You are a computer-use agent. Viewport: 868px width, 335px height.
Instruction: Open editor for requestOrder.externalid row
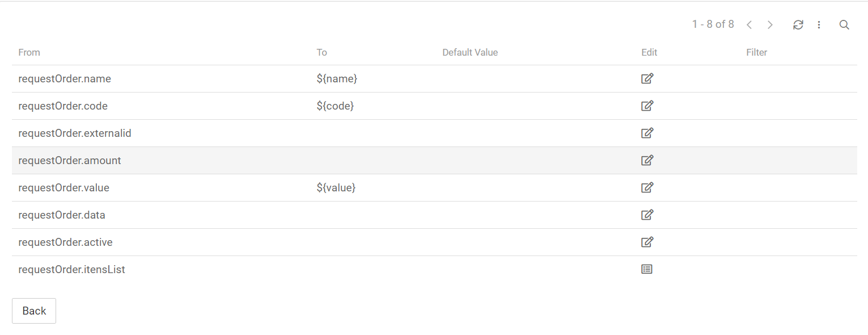tap(647, 133)
